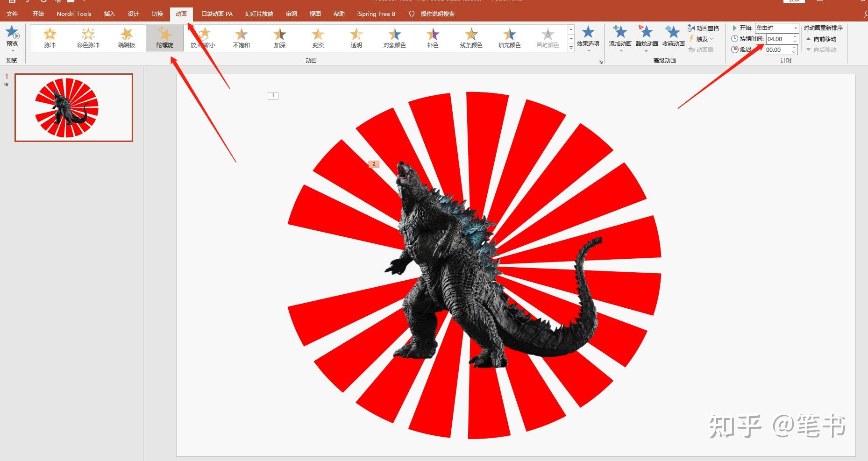This screenshot has width=868, height=461.
Task: Open the 开始 start timing combo box
Action: tap(777, 28)
